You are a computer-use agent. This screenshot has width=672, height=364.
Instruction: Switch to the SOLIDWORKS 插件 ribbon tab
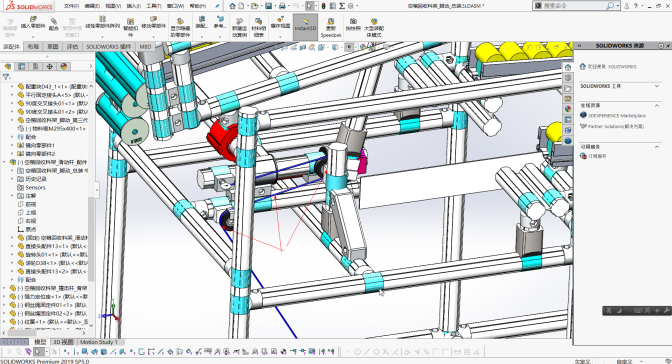click(108, 46)
